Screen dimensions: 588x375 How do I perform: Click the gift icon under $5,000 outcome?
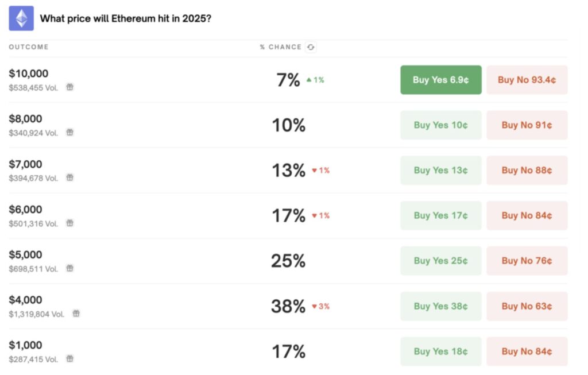coord(69,268)
